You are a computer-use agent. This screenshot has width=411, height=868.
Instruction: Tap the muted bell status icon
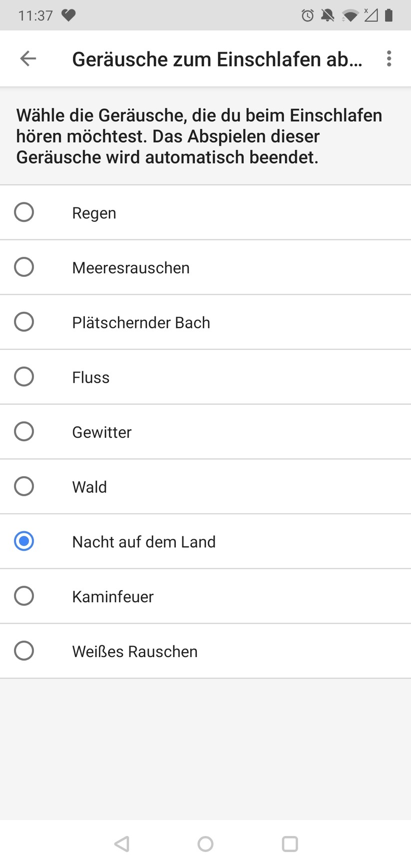click(x=328, y=15)
